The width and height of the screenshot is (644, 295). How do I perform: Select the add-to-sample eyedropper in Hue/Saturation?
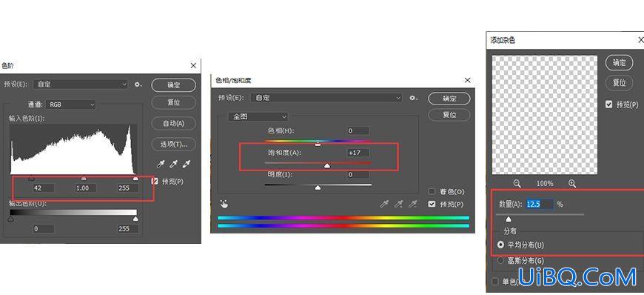(398, 204)
